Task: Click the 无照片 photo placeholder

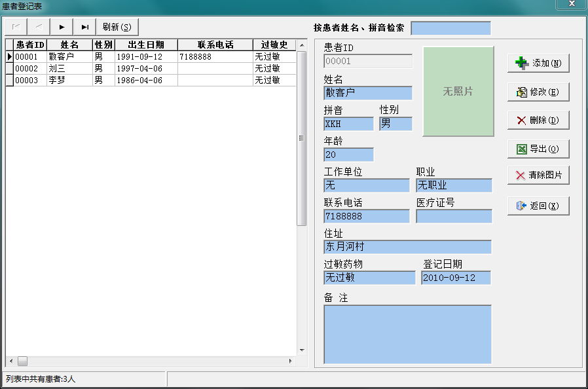Action: 458,92
